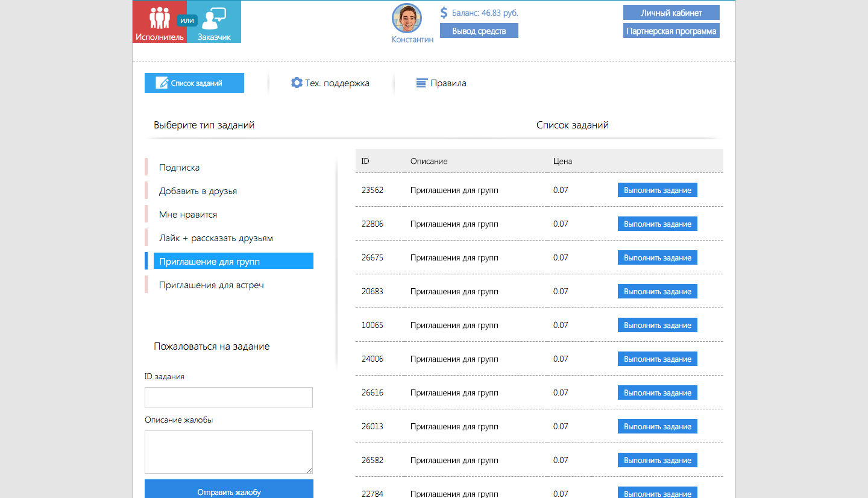
Task: Select Приглашения для встреч task type
Action: click(x=211, y=285)
